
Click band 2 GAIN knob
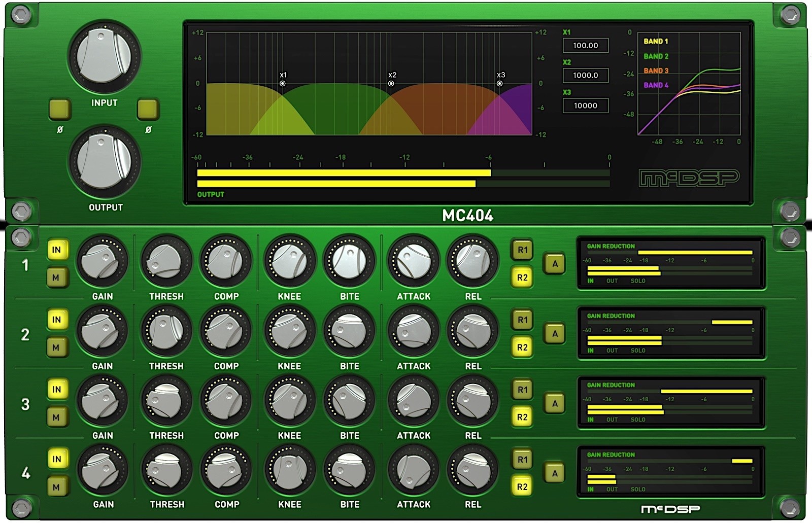tap(102, 331)
